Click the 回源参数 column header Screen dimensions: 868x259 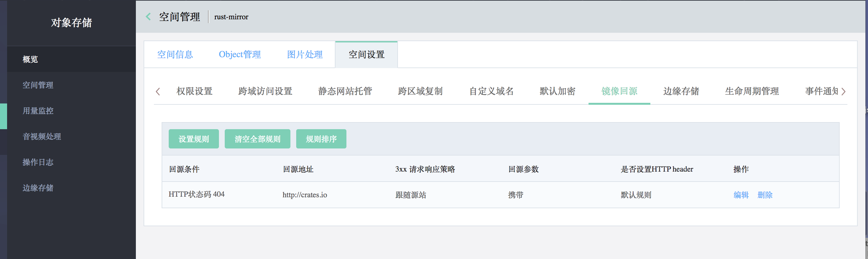point(524,169)
